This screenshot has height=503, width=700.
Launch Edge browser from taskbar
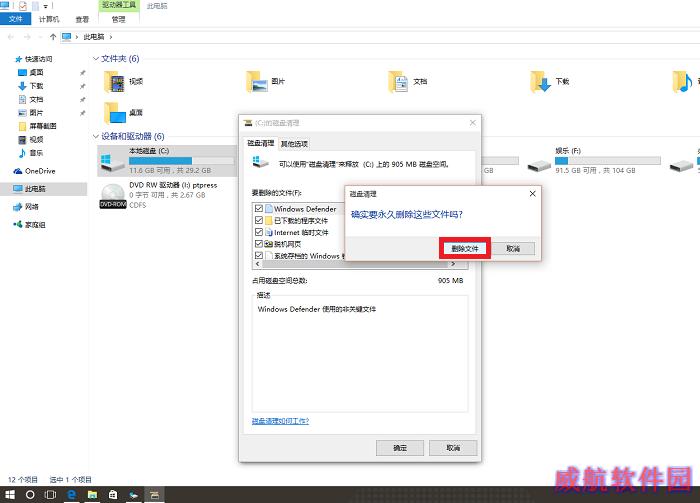(x=71, y=495)
